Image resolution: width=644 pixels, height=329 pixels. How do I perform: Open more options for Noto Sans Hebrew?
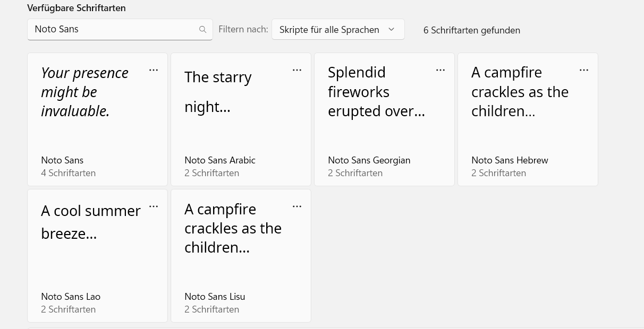[584, 70]
